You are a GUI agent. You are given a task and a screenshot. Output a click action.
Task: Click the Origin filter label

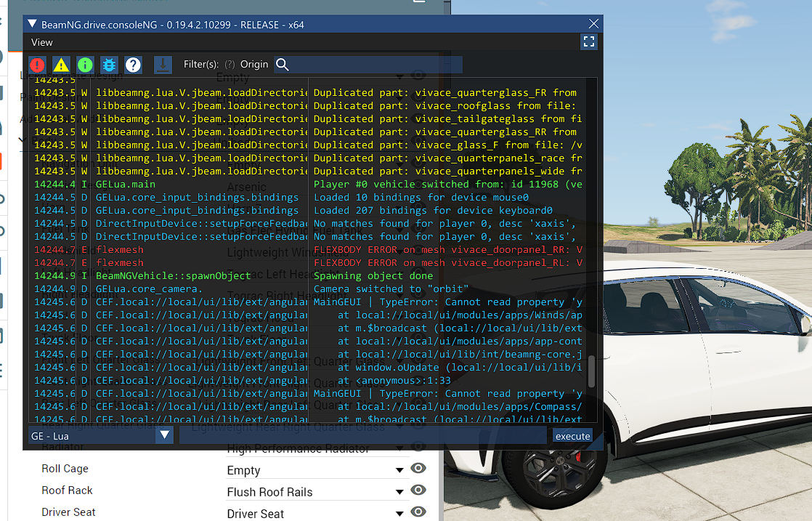coord(254,64)
